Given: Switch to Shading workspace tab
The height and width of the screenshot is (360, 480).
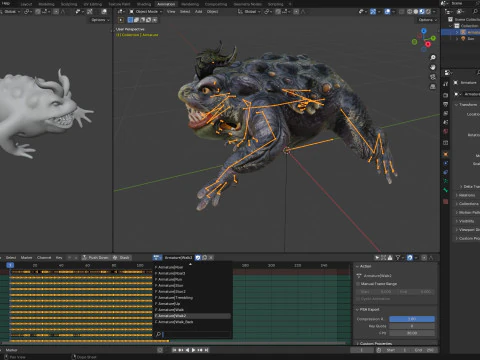Looking at the screenshot, I should [x=144, y=4].
